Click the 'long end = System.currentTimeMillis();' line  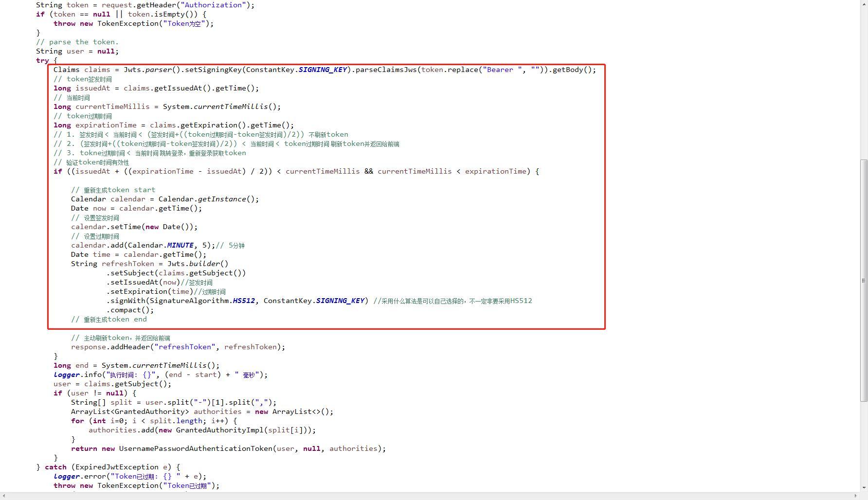(x=136, y=365)
